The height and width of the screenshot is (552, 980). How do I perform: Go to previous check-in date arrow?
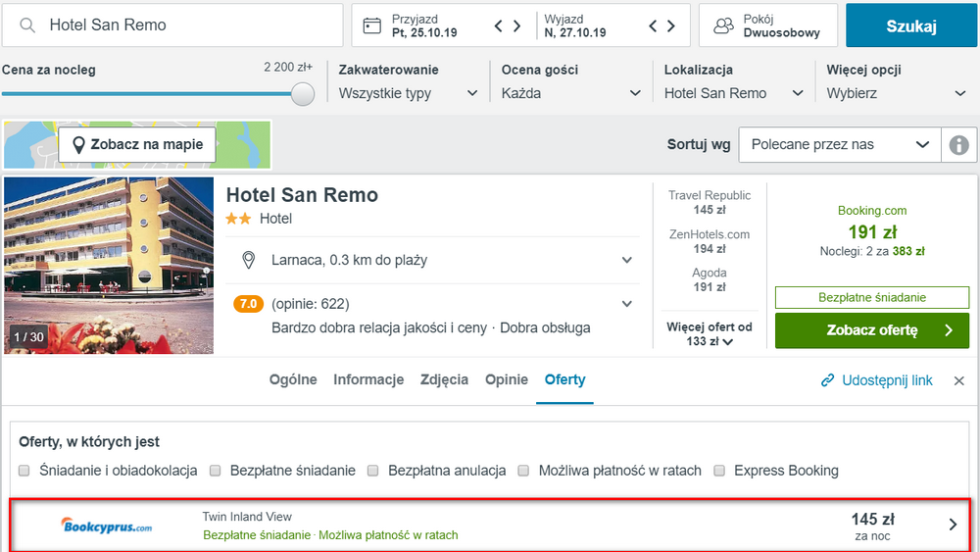pyautogui.click(x=499, y=25)
